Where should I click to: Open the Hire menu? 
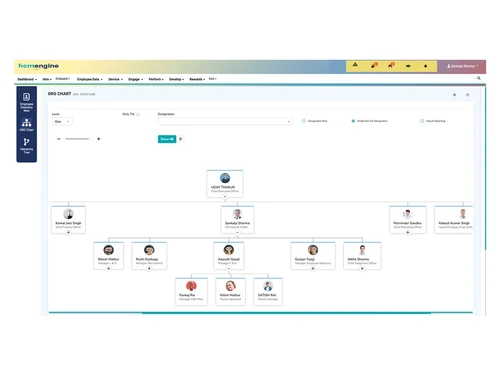tap(47, 79)
